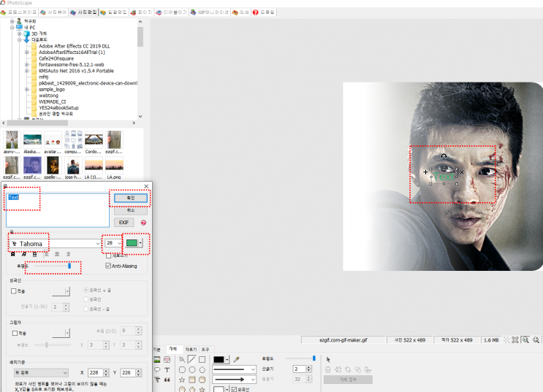
Task: Select the freehand scribble tool
Action: click(x=182, y=360)
